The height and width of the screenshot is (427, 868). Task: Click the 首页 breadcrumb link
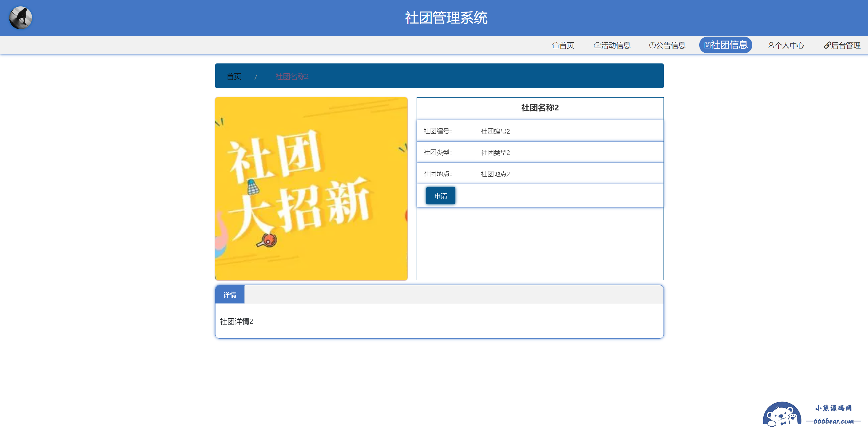234,77
